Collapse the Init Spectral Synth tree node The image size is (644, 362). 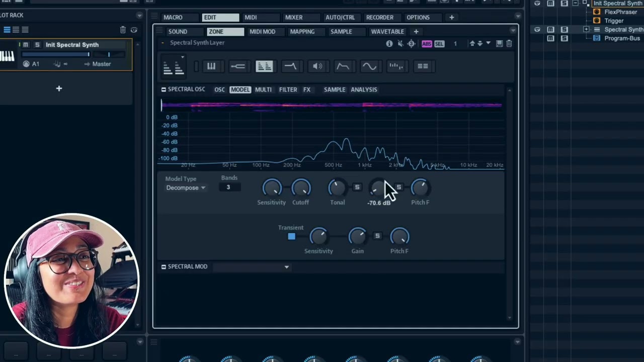pyautogui.click(x=575, y=4)
